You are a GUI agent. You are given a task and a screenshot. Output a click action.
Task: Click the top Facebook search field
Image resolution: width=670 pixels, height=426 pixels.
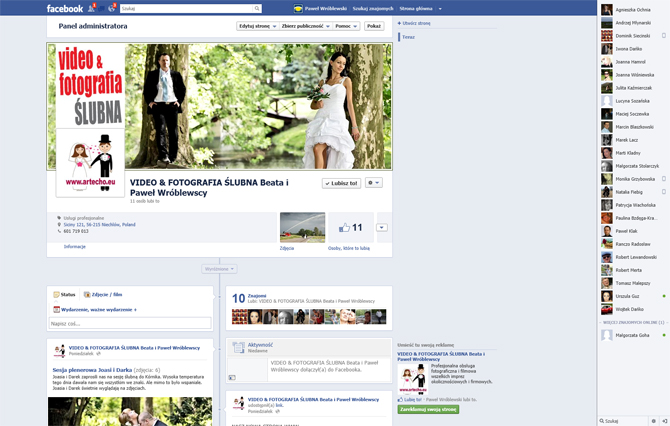pos(187,9)
